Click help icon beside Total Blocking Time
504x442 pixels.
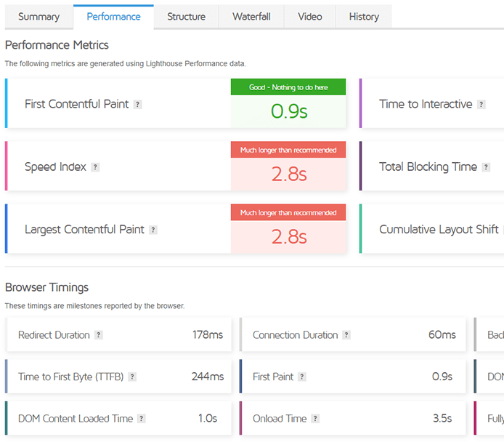click(486, 167)
